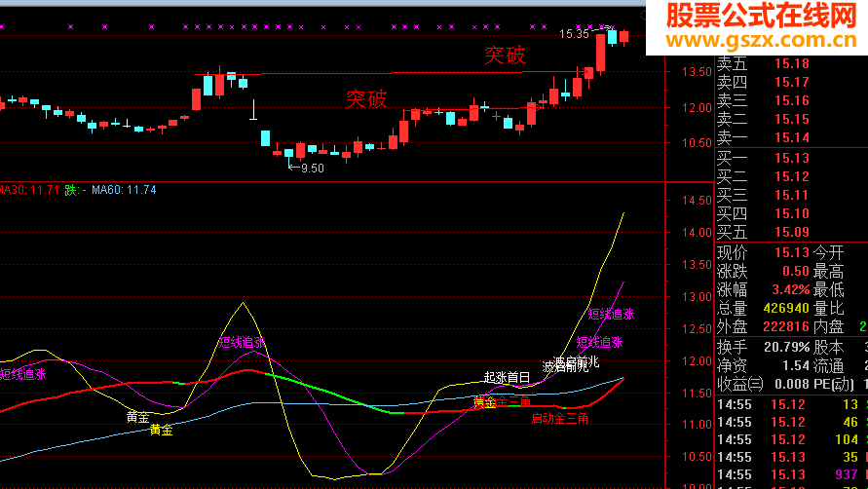This screenshot has height=489, width=868.
Task: Click the 最高 label
Action: pyautogui.click(x=828, y=272)
